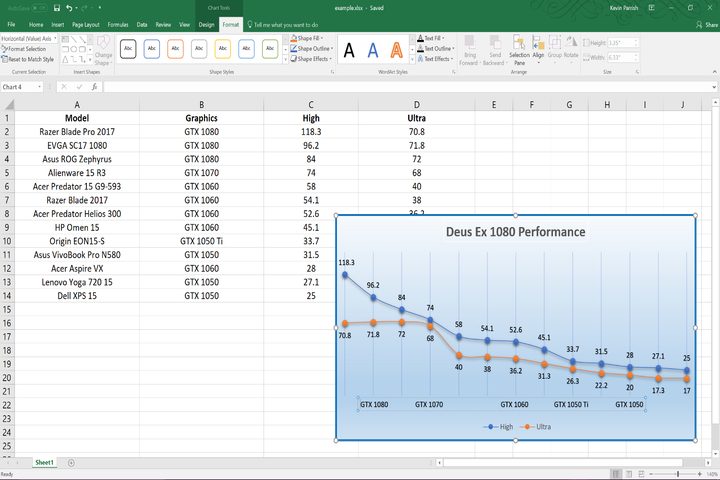The height and width of the screenshot is (480, 720).
Task: Select column header D
Action: [x=416, y=105]
